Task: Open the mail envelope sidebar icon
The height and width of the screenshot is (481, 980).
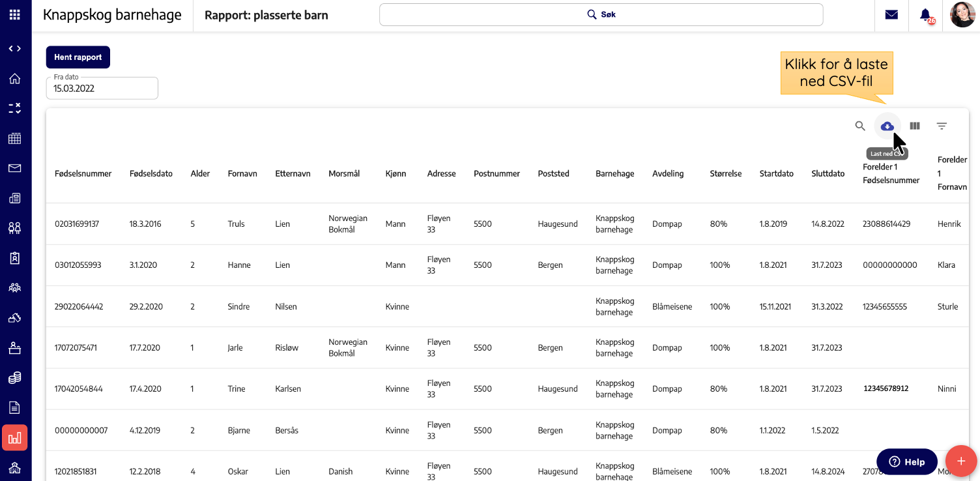Action: point(14,168)
